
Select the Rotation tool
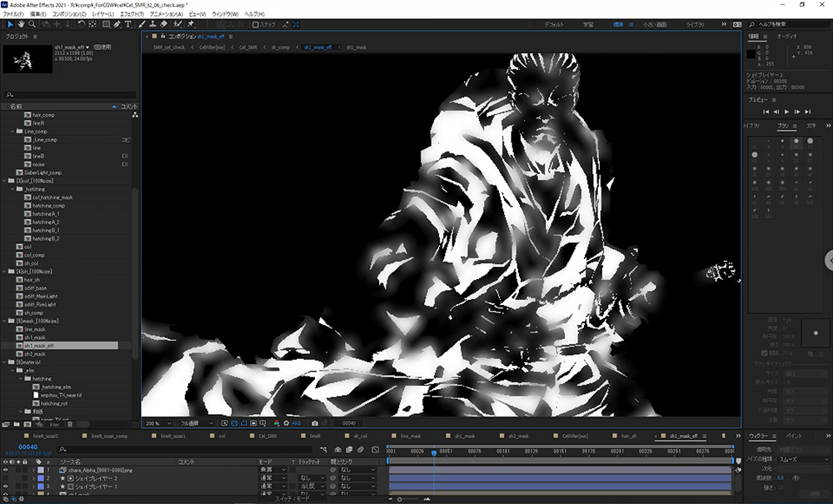(x=82, y=24)
